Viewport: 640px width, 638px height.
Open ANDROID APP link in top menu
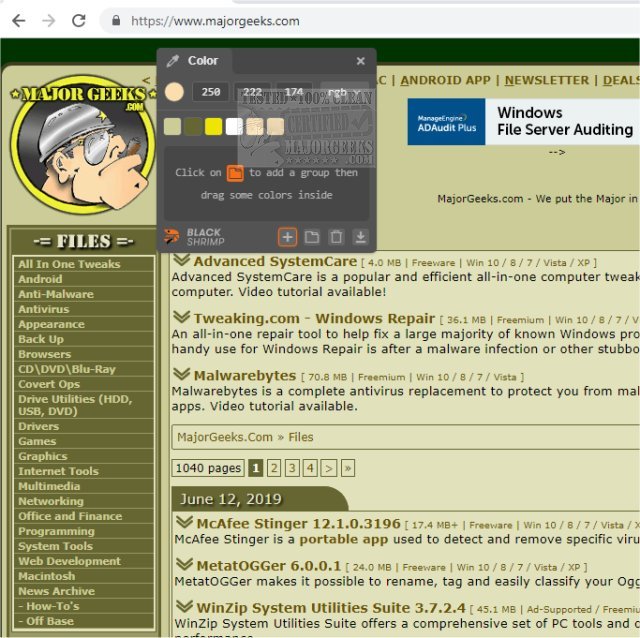(445, 80)
